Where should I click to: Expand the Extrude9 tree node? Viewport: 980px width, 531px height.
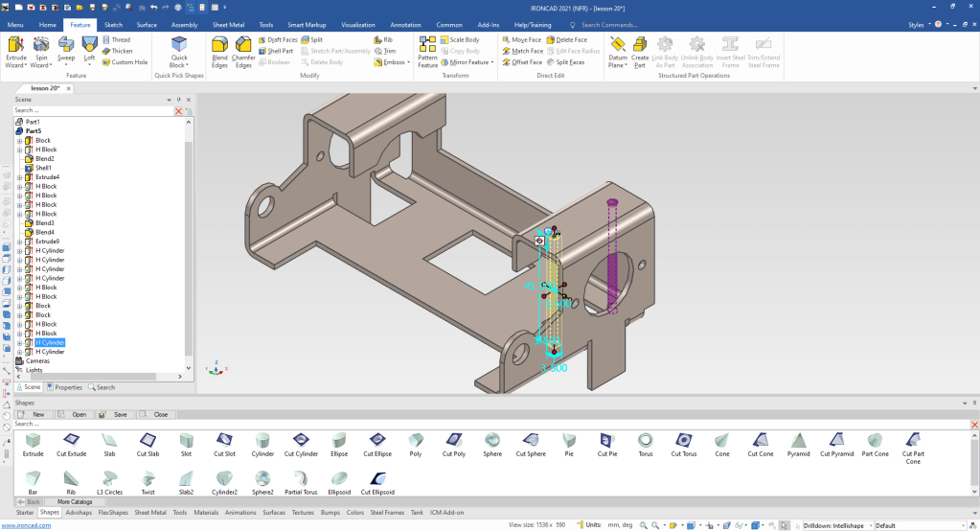click(x=19, y=242)
